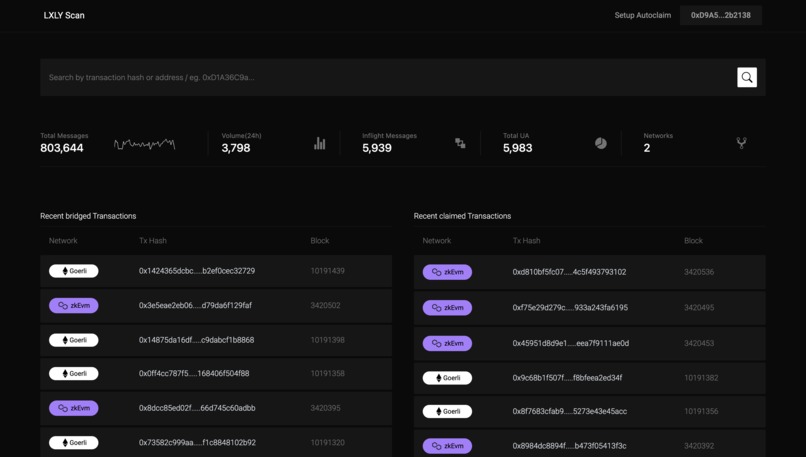Image resolution: width=806 pixels, height=457 pixels.
Task: Click the zkEvm badge for tx 0x3e5eae2eb06
Action: point(74,305)
